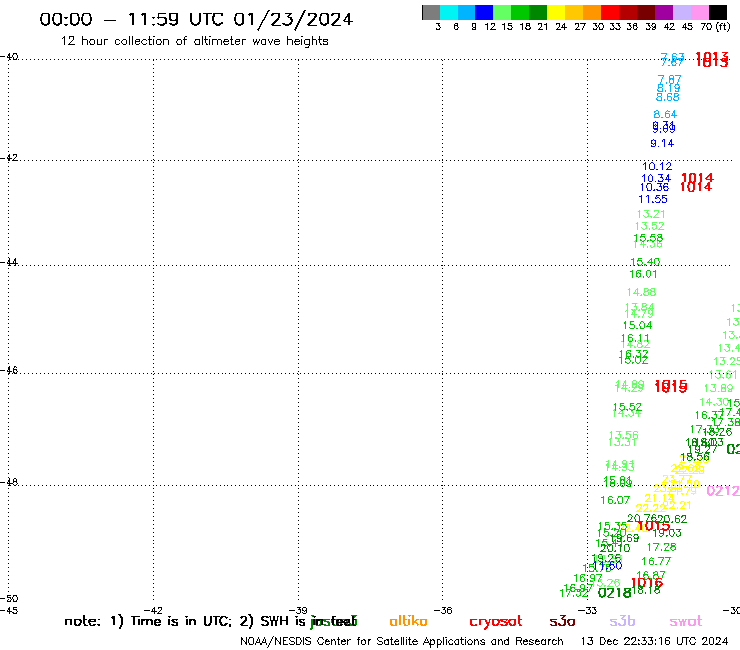Viewport: 740px width, 650px height.
Task: Pick the black swatch ending the legend
Action: point(718,12)
